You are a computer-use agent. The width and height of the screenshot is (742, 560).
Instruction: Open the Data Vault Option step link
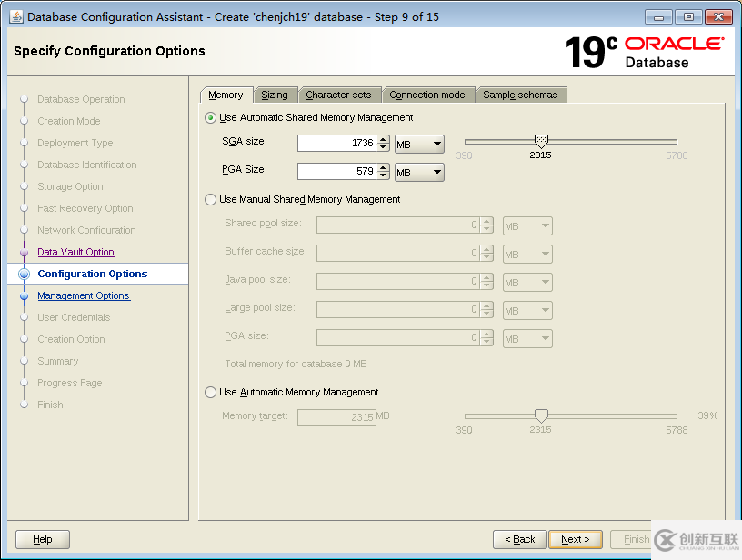[x=76, y=252]
